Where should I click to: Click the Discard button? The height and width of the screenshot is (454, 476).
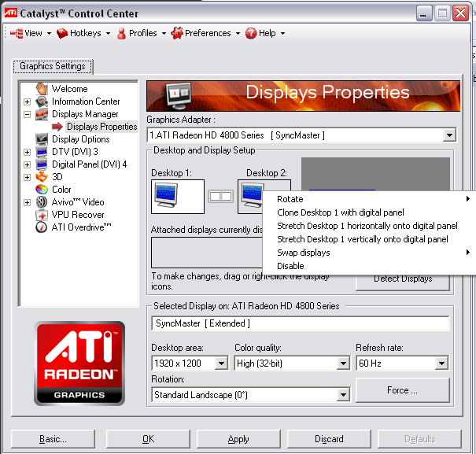pos(329,439)
